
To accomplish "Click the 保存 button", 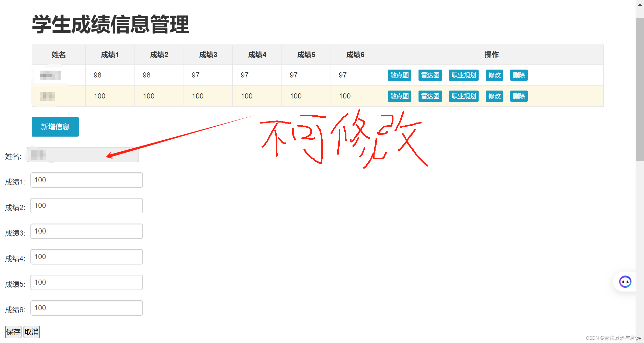I will click(13, 332).
